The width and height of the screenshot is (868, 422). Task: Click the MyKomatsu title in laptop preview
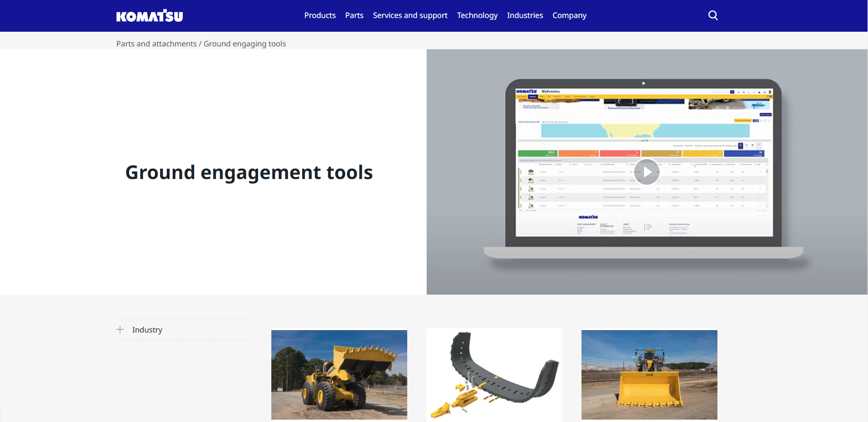coord(551,91)
